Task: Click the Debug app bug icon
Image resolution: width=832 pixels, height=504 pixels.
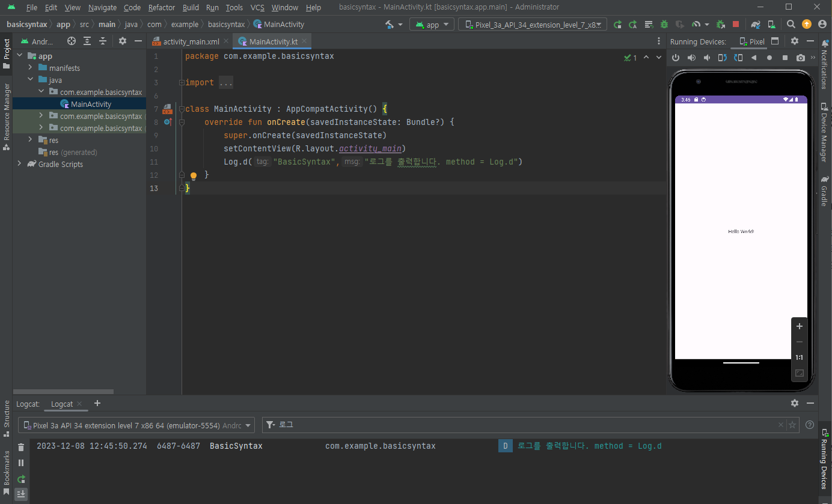Action: pos(664,25)
